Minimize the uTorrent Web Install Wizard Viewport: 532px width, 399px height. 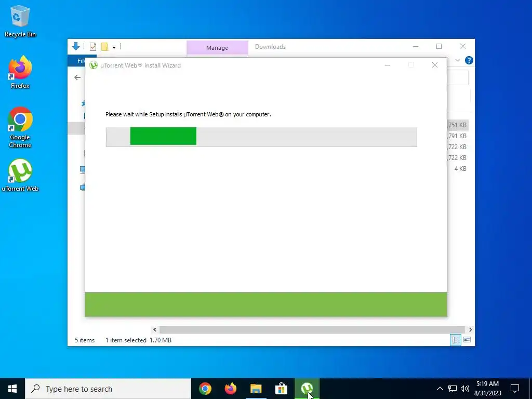click(x=388, y=65)
